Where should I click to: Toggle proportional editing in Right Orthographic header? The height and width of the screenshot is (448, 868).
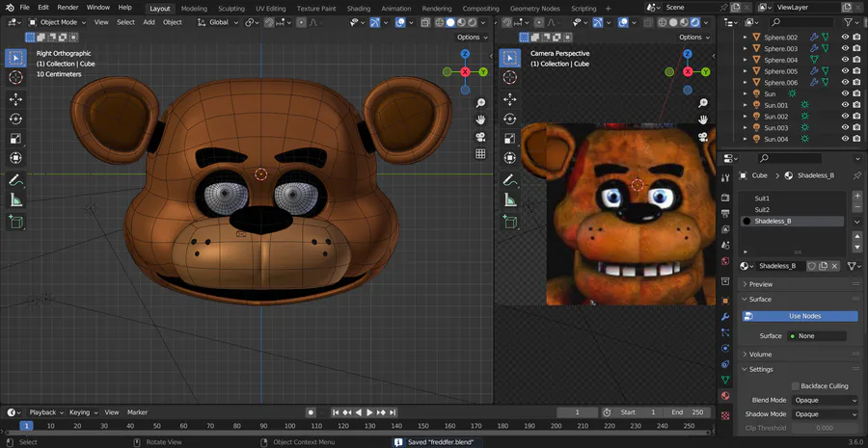[x=301, y=23]
